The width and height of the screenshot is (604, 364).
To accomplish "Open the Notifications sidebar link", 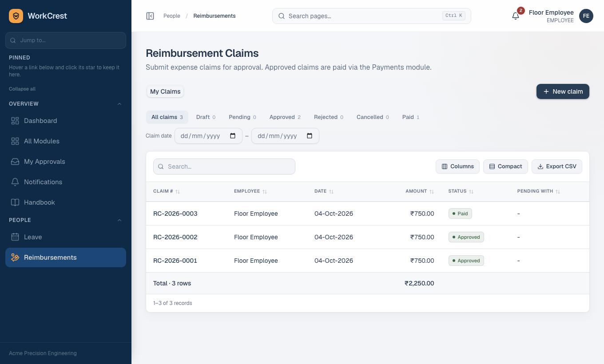I will 66,182.
